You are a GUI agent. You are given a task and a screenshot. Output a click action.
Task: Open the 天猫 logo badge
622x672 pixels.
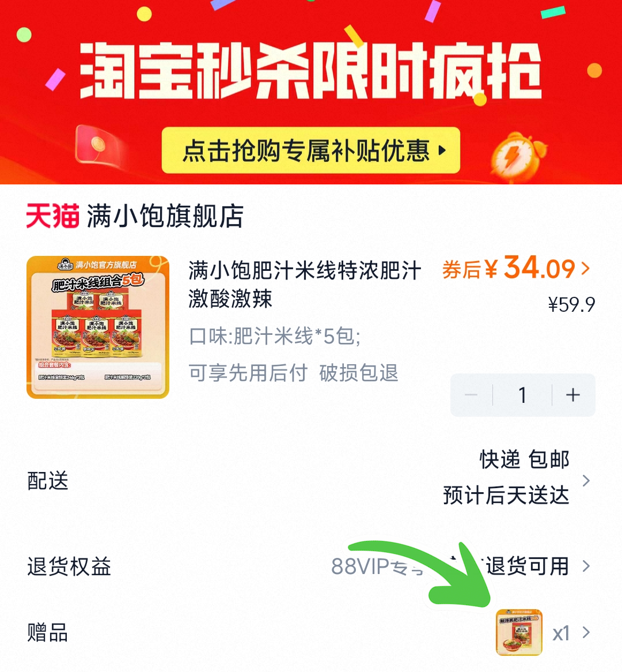[x=52, y=216]
